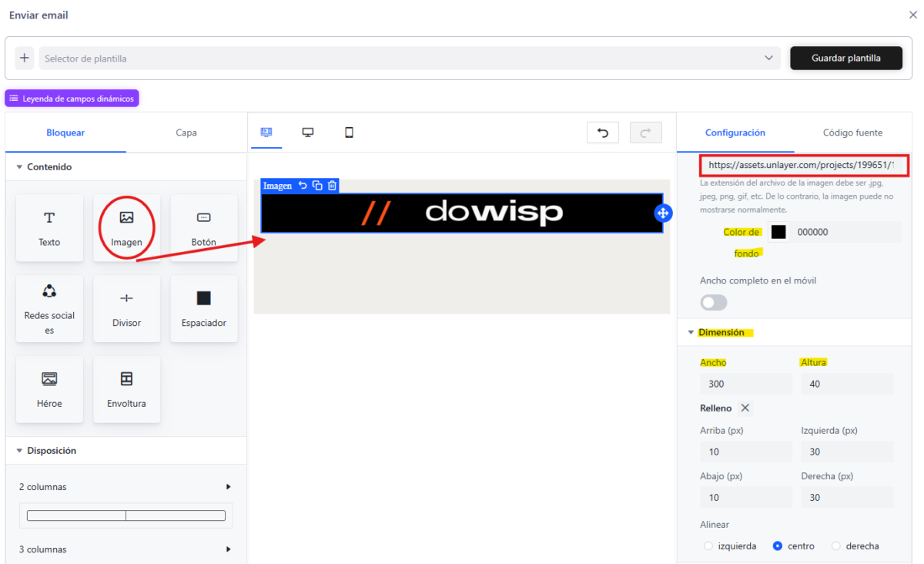The image size is (924, 564).
Task: Delete the selected Imagen block
Action: [332, 186]
